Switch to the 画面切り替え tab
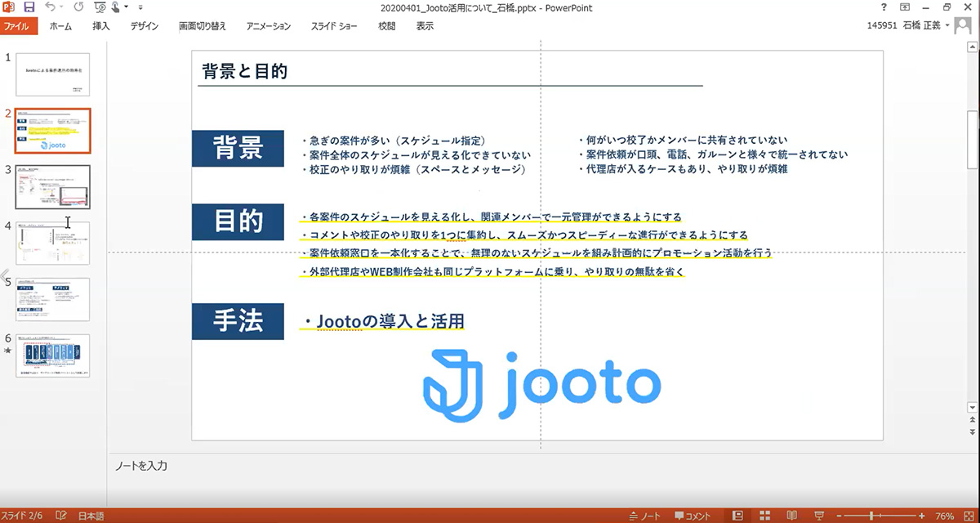 203,26
